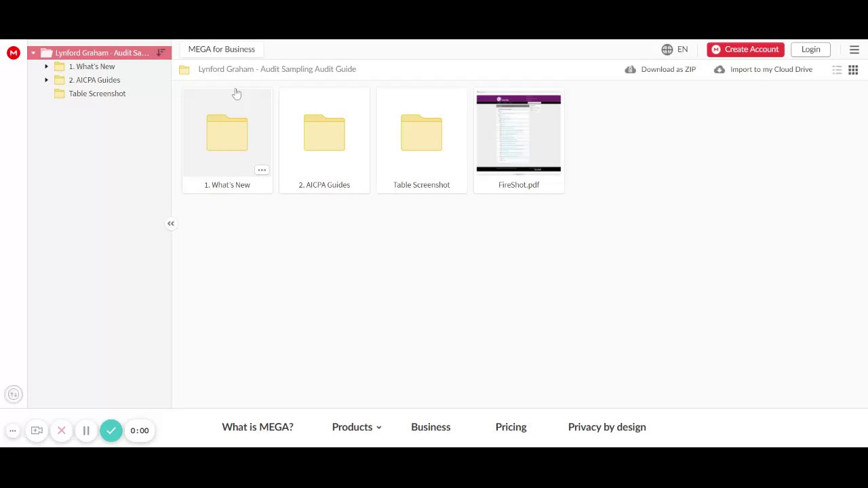This screenshot has height=488, width=868.
Task: Click the Download as ZIP cloud icon
Action: tap(631, 69)
